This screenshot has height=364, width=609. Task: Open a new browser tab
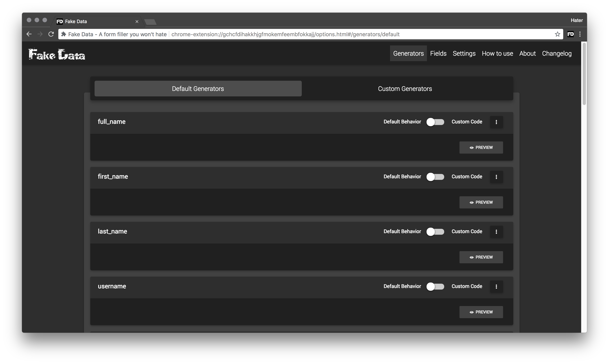point(150,22)
